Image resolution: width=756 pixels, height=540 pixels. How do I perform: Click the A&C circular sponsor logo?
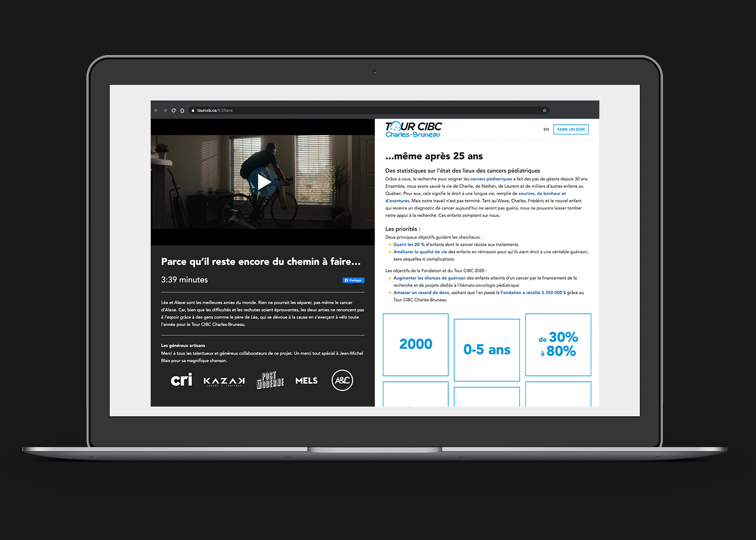click(342, 380)
